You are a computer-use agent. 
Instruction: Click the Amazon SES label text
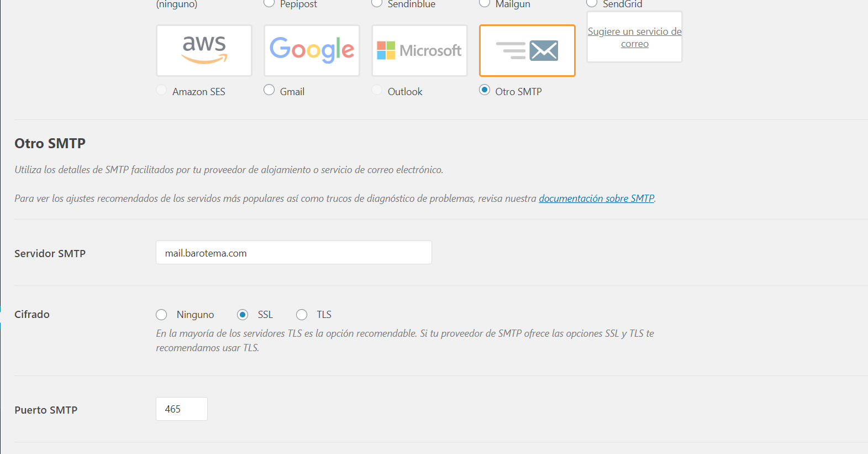pos(199,92)
